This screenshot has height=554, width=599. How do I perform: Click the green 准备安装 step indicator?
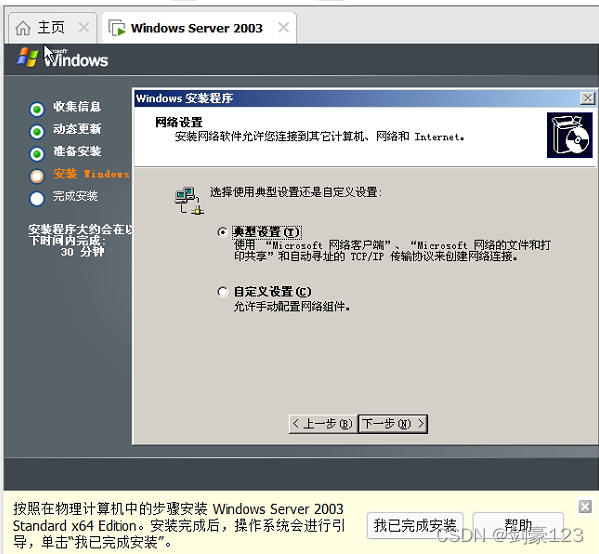[37, 154]
